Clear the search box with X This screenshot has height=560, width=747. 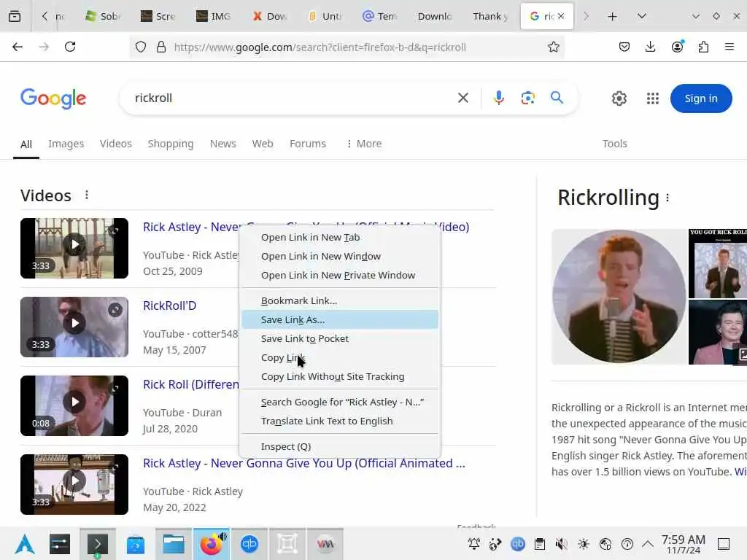tap(463, 98)
